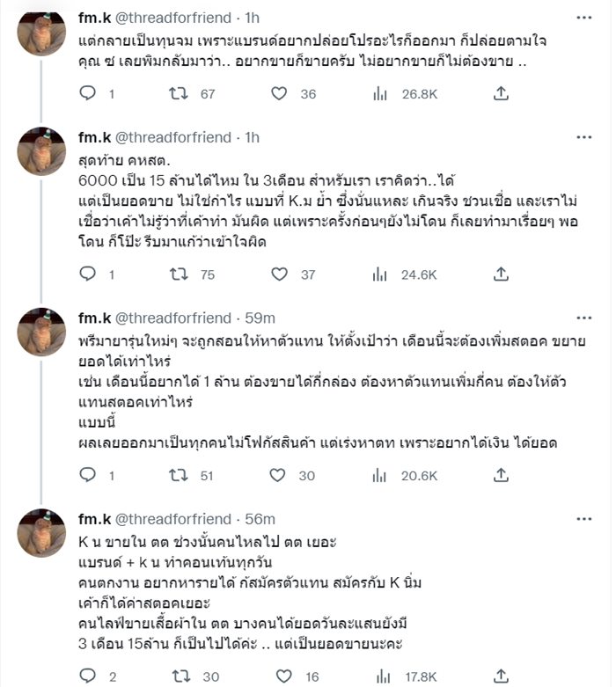Viewport: 616px width, 687px height.
Task: Click @threadforfriend handle on 59m tweet
Action: pos(176,318)
